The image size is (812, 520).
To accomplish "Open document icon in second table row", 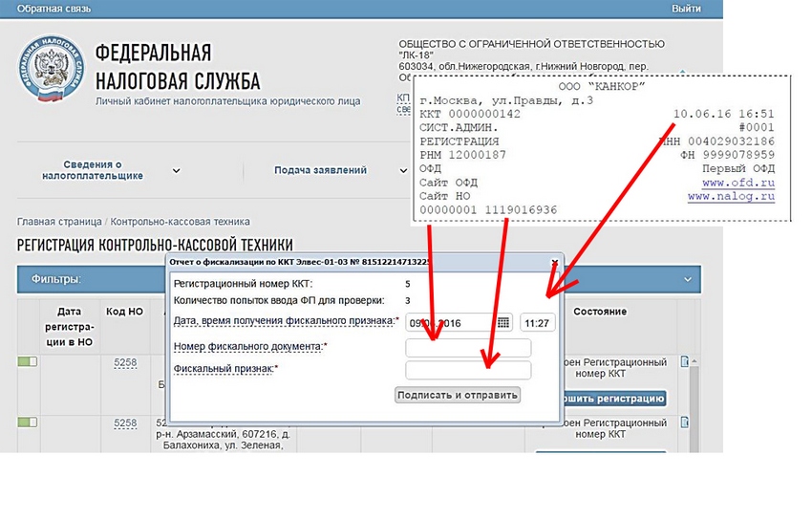I will pyautogui.click(x=685, y=422).
